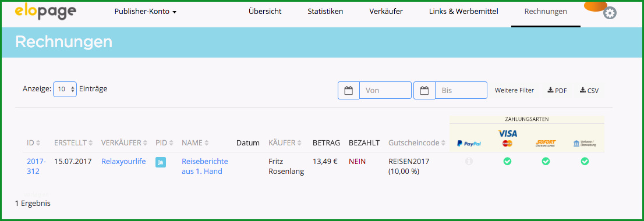Click the grey info icon under PayPal
The height and width of the screenshot is (221, 644).
pos(469,162)
